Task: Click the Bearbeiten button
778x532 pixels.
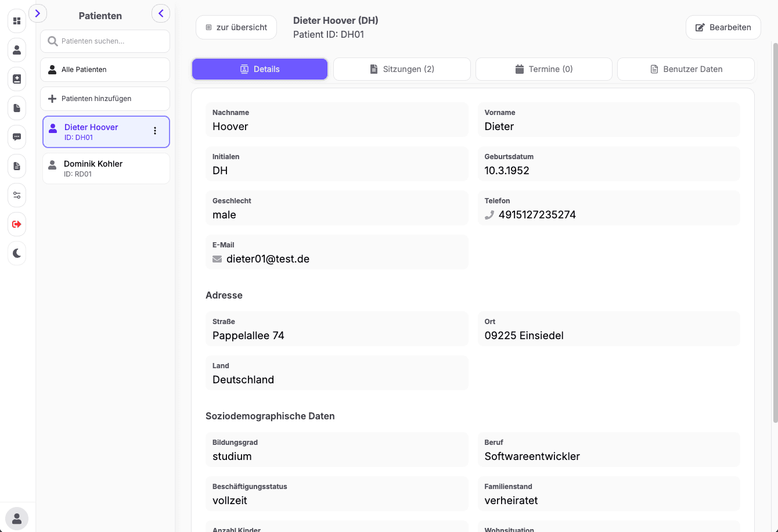Action: [x=723, y=27]
